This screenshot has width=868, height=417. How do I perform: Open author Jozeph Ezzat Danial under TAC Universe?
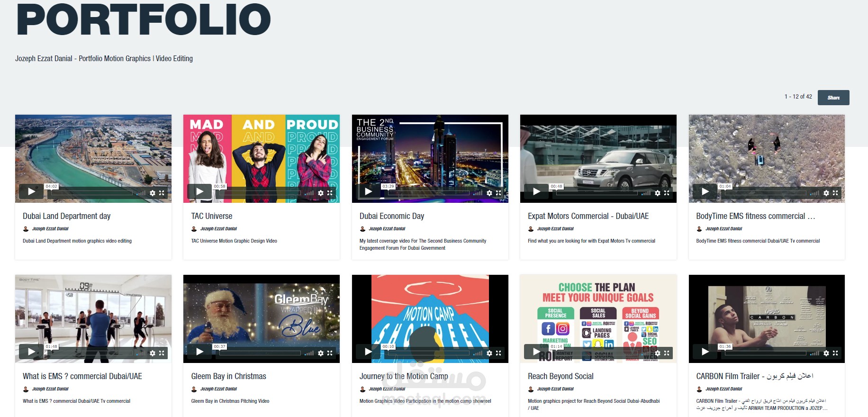pos(218,229)
